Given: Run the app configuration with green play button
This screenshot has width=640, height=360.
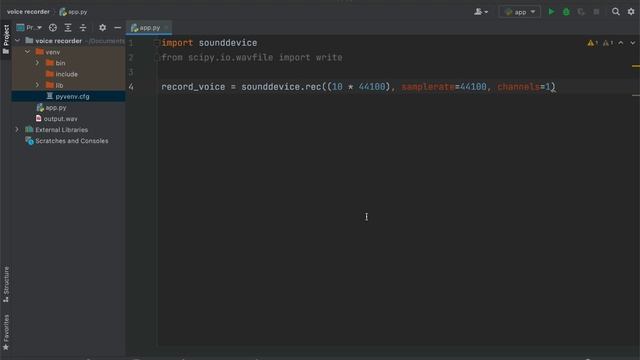Looking at the screenshot, I should click(x=551, y=12).
